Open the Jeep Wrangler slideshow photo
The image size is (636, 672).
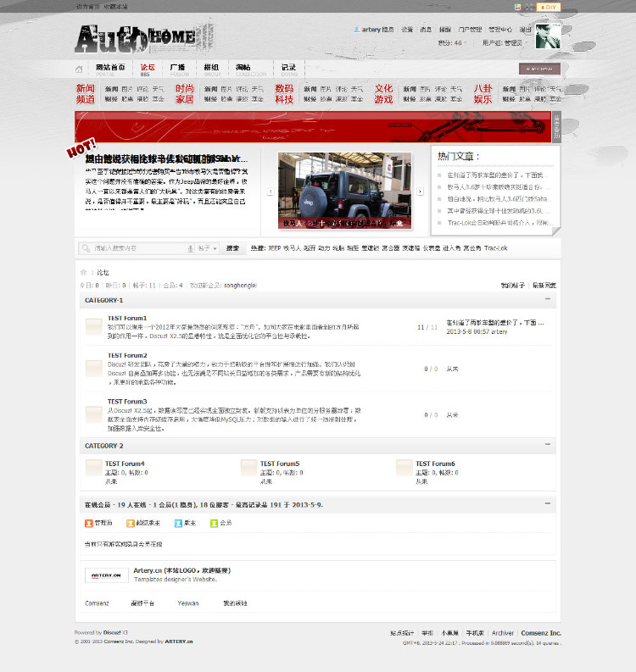click(x=345, y=191)
